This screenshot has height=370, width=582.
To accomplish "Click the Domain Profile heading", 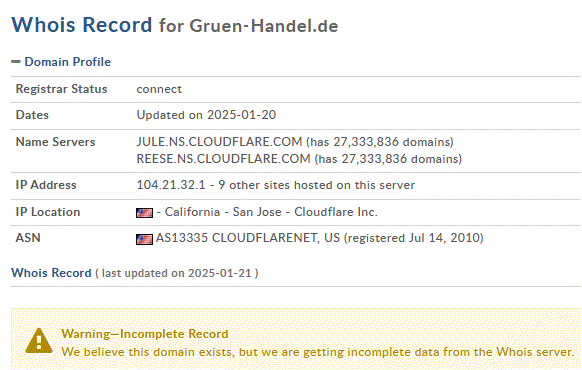I will [68, 62].
